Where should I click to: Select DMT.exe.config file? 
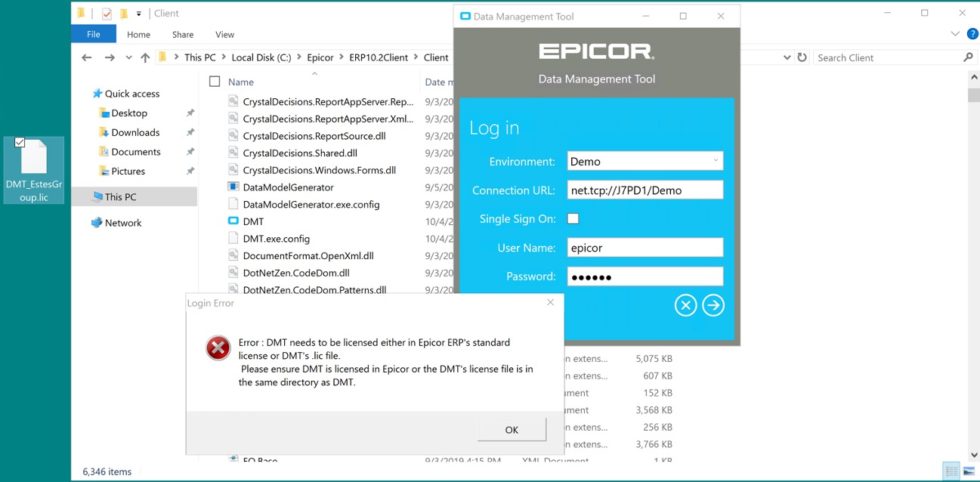tap(276, 239)
